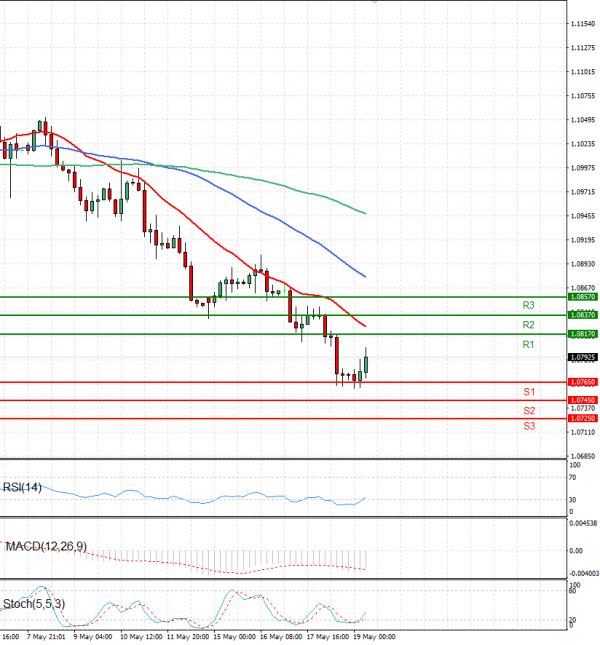
Task: Click the S3 support label
Action: tap(529, 426)
